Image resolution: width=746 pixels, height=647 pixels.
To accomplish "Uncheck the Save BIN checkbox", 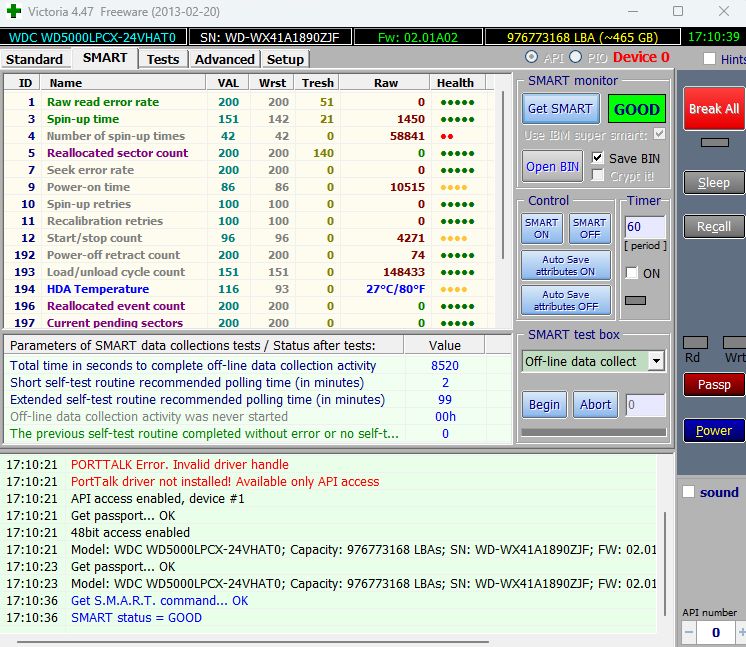I will 598,158.
